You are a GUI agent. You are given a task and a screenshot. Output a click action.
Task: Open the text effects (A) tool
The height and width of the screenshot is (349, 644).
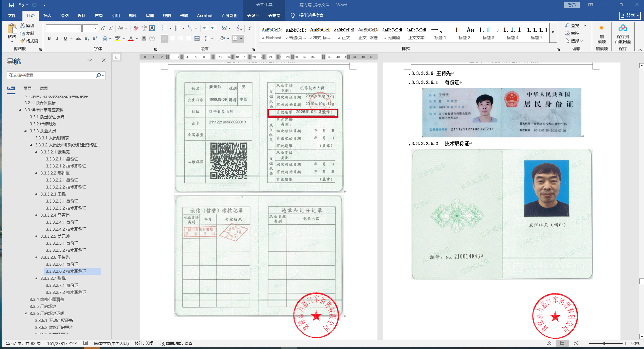(x=105, y=38)
